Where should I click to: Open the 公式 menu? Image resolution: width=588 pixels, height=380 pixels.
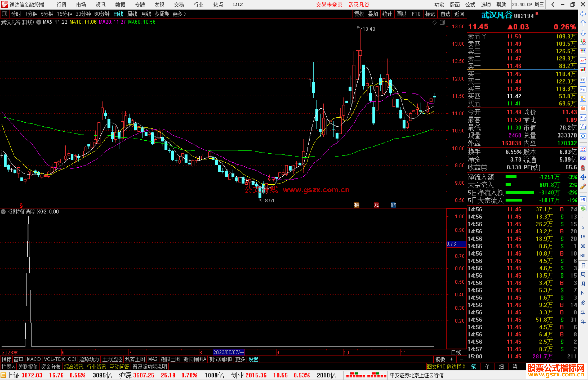tap(470, 5)
